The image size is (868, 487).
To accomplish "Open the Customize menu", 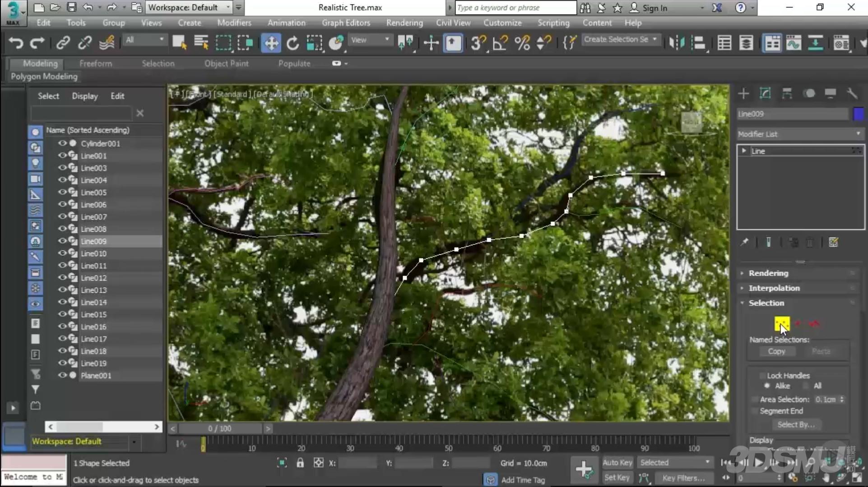I will [502, 23].
